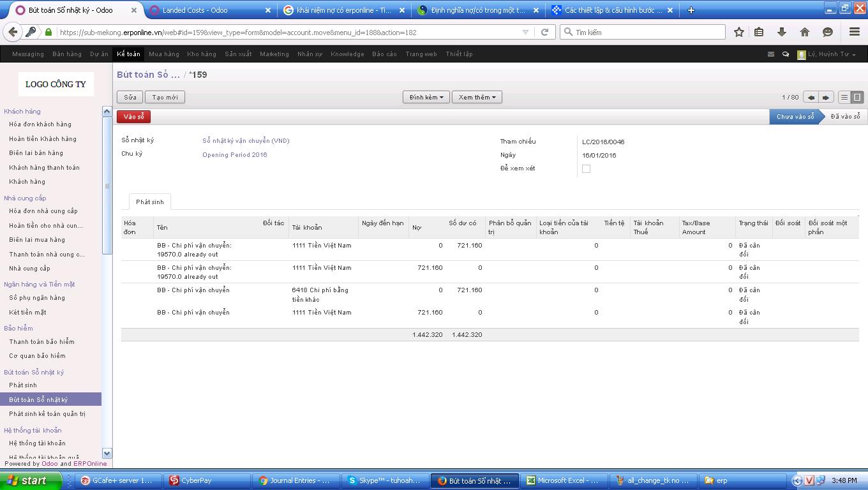Expand the 'Đính kèm' dropdown
The height and width of the screenshot is (490, 868).
(426, 97)
